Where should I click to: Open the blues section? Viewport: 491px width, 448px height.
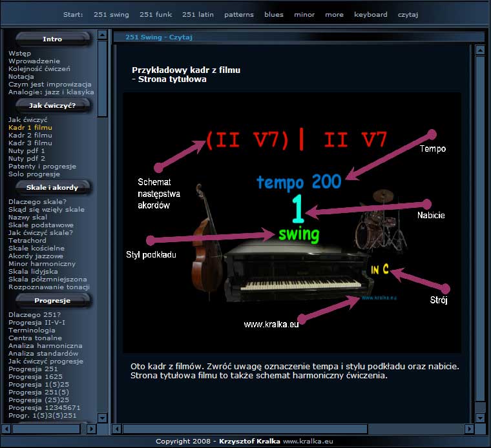(x=274, y=15)
